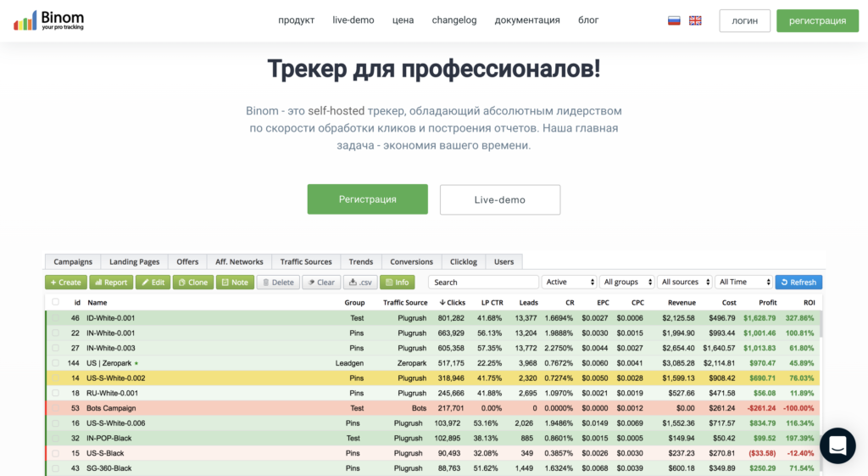This screenshot has width=868, height=476.
Task: Sort by the Name column header
Action: pyautogui.click(x=97, y=303)
